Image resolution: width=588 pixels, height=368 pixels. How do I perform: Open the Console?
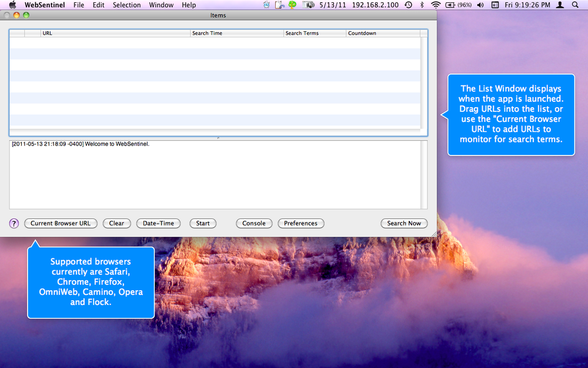coord(254,223)
